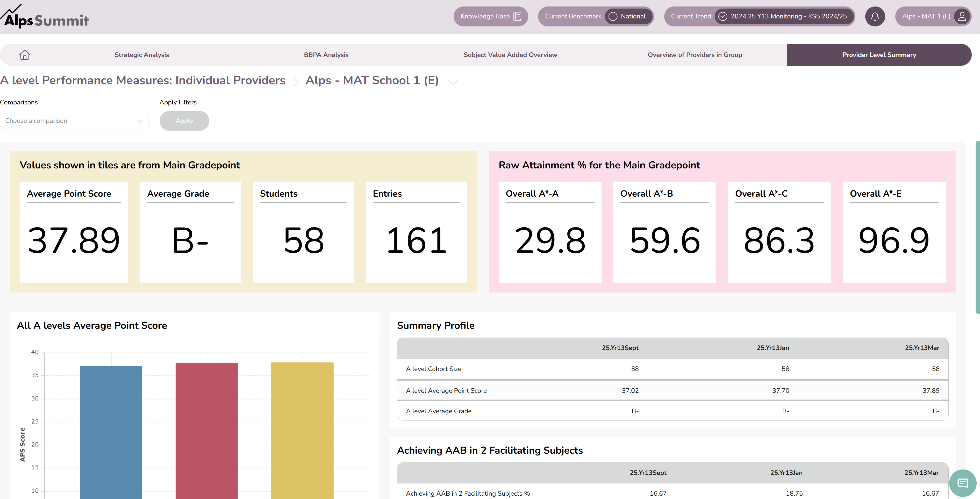The width and height of the screenshot is (980, 499).
Task: Click the A level Average Point Score row label
Action: pos(446,390)
